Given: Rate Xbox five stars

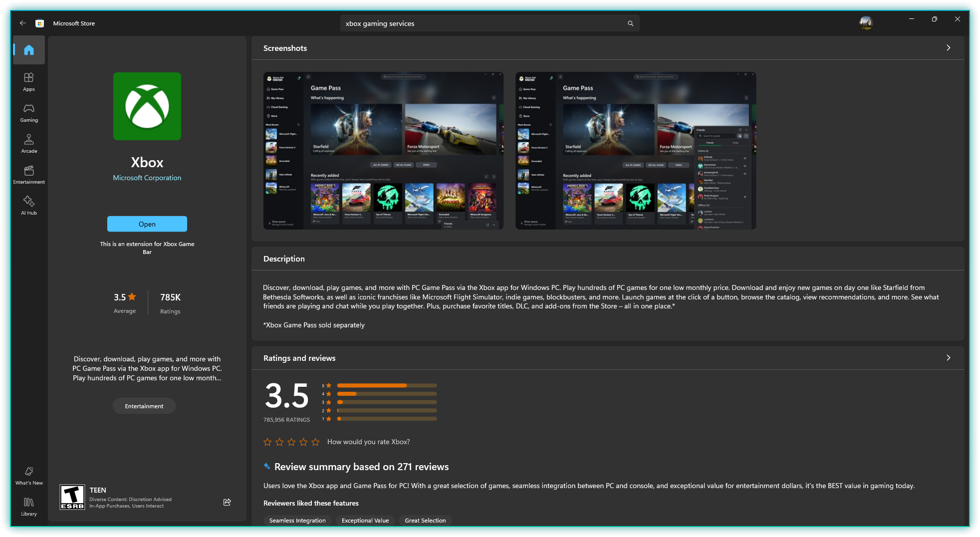Looking at the screenshot, I should click(x=315, y=442).
